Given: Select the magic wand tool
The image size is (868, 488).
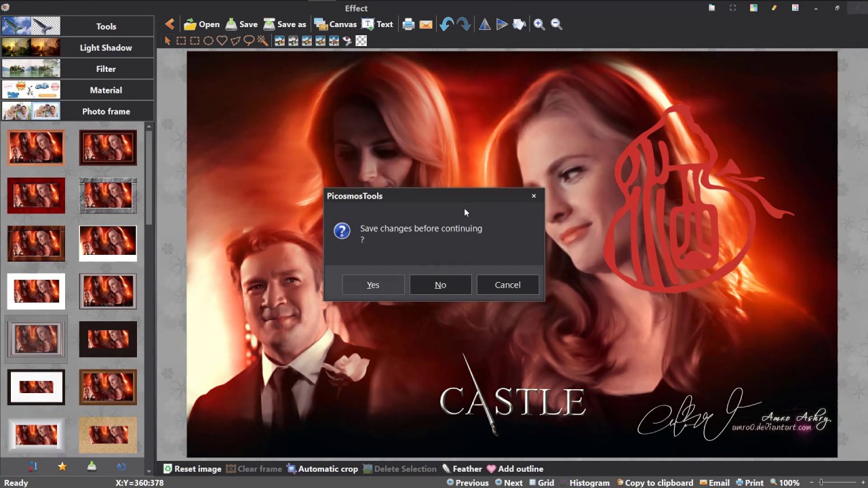Looking at the screenshot, I should point(262,41).
